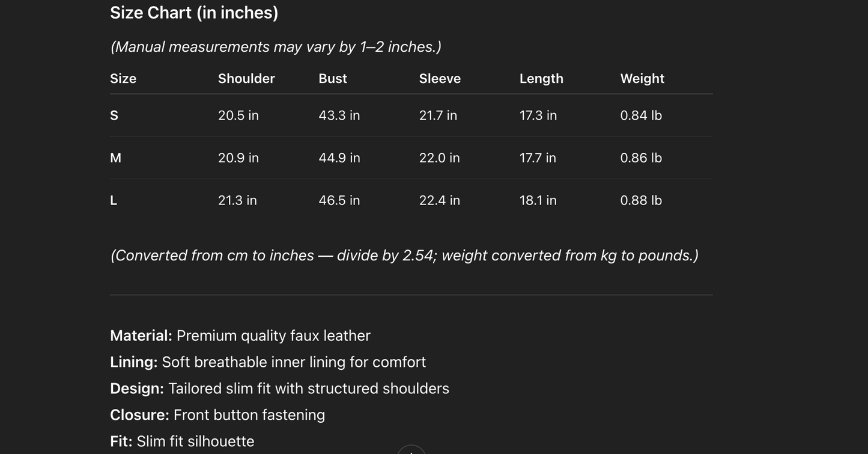The image size is (868, 454).
Task: Click the 22.4 in sleeve cell
Action: [440, 201]
